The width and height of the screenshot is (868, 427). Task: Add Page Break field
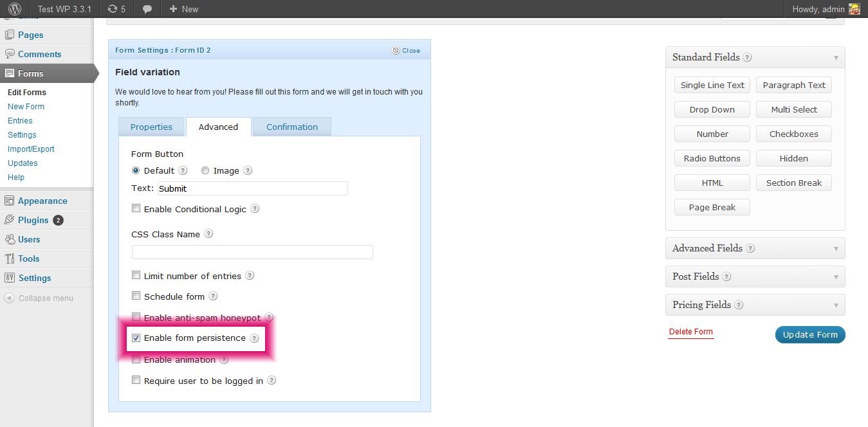712,207
